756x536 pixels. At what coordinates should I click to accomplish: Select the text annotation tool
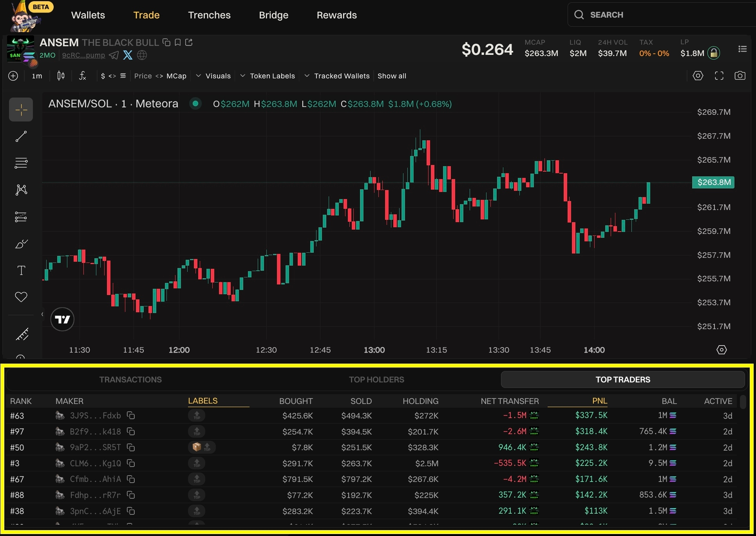tap(21, 270)
